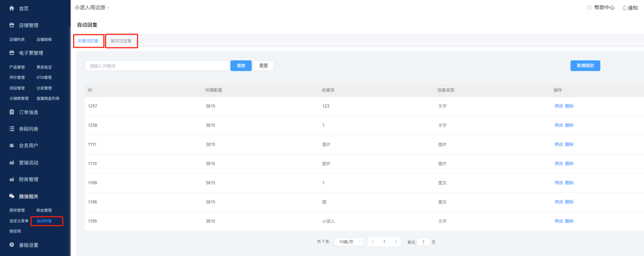Click the 图文 cell in row 1106

click(x=442, y=202)
